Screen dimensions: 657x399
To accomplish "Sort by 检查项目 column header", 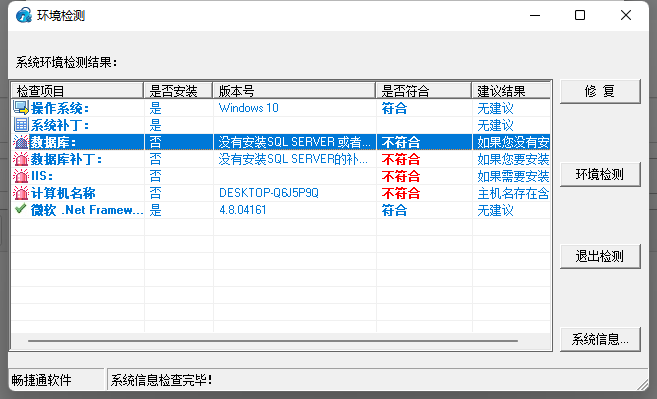I will tap(77, 91).
